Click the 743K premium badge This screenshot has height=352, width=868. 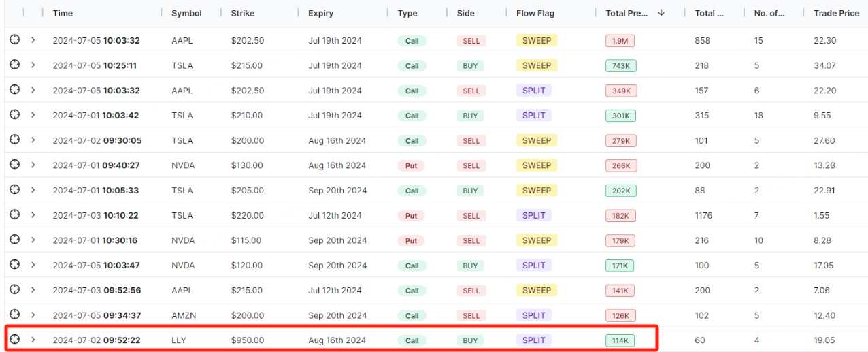coord(620,65)
